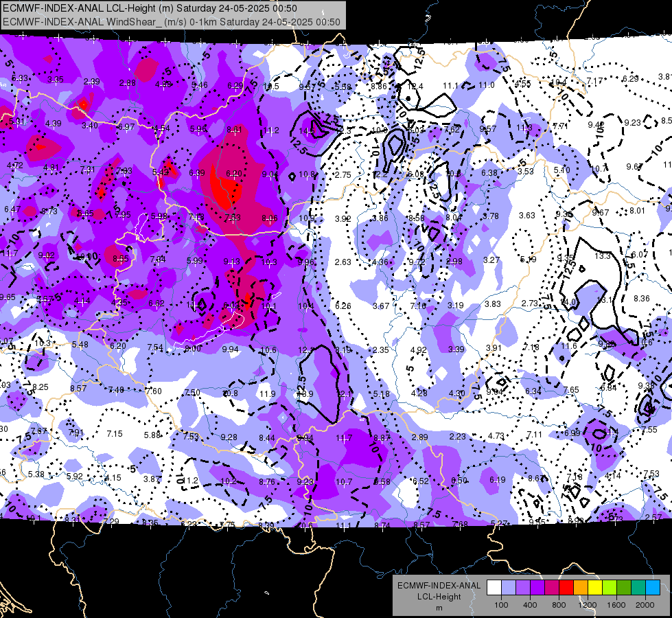The image size is (672, 618).
Task: Select the light lavender legend swatch
Action: 508,587
